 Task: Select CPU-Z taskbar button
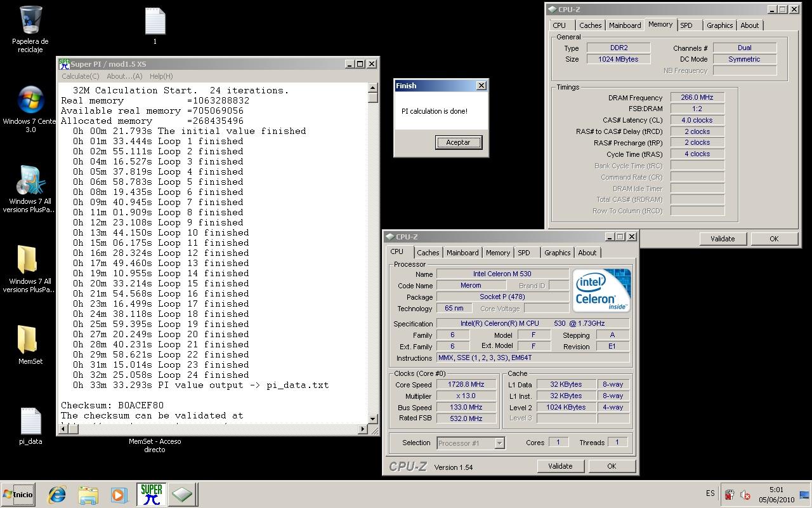(x=182, y=494)
